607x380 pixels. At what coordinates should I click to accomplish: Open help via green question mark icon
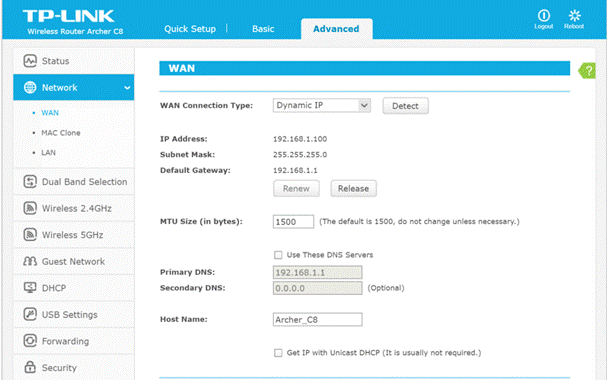click(x=587, y=71)
